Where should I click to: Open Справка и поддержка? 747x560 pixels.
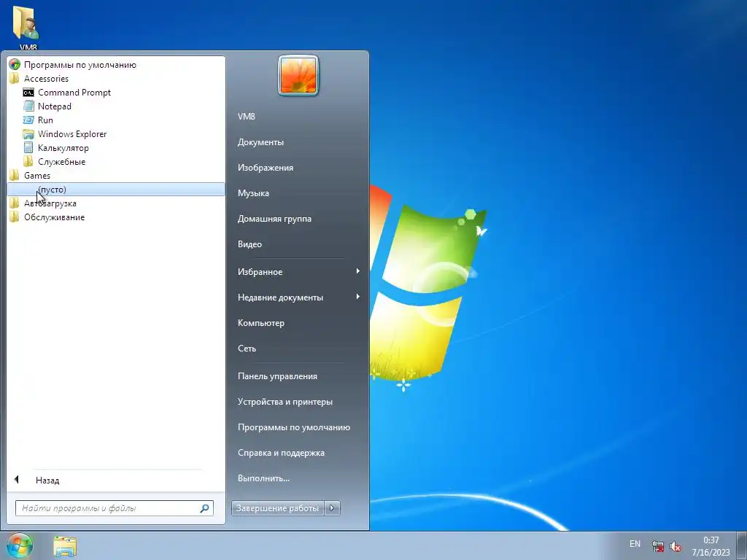pos(281,453)
